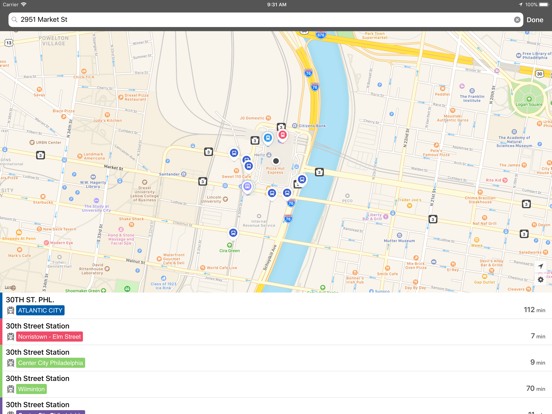This screenshot has width=552, height=414.
Task: Select the blue transit pin above Cira Green
Action: 233,233
